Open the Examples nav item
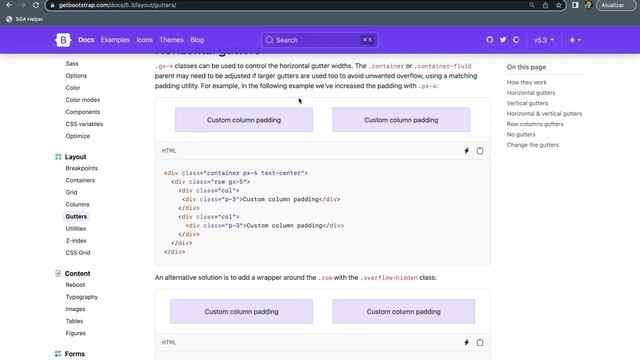 [115, 40]
